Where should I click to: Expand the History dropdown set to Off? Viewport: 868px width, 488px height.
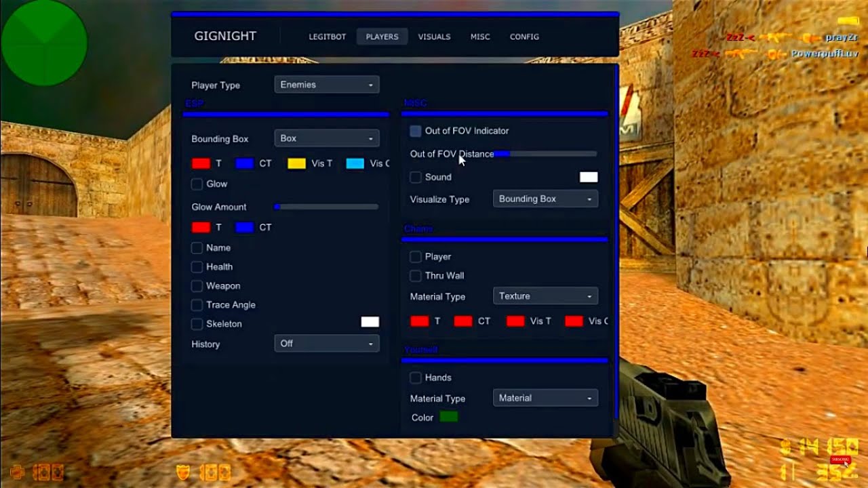327,344
